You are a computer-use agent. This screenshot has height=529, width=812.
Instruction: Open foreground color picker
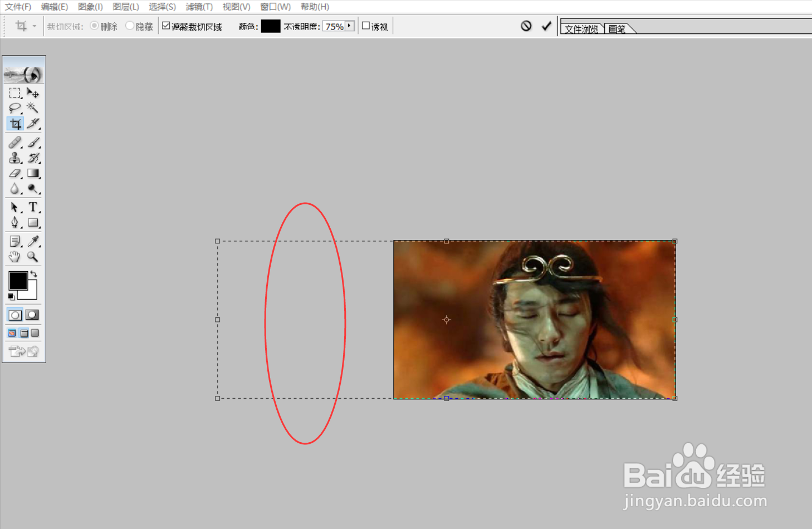18,281
